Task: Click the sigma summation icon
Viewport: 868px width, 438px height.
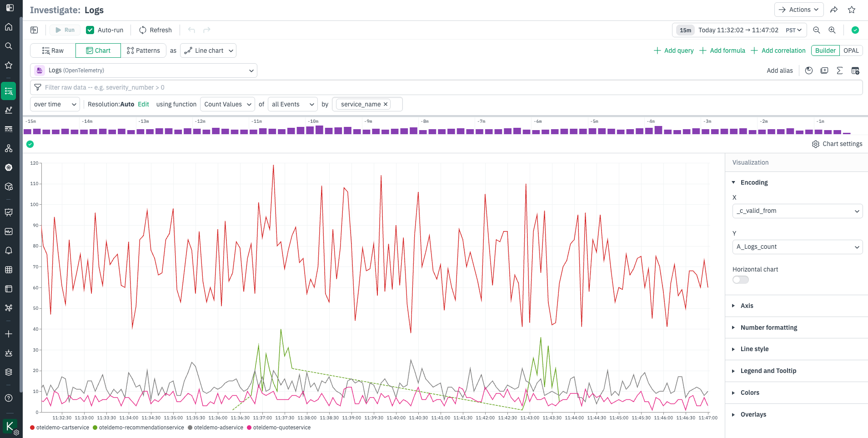Action: tap(840, 70)
